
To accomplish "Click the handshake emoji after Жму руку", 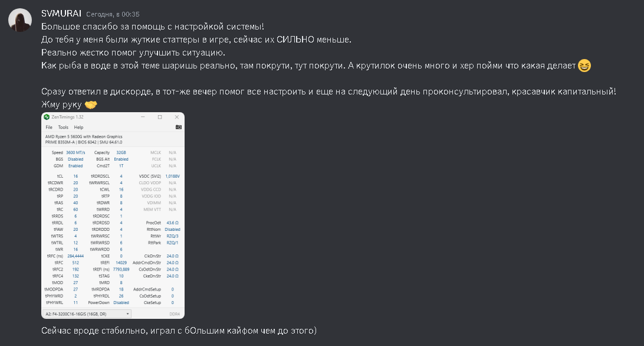I will tap(91, 105).
